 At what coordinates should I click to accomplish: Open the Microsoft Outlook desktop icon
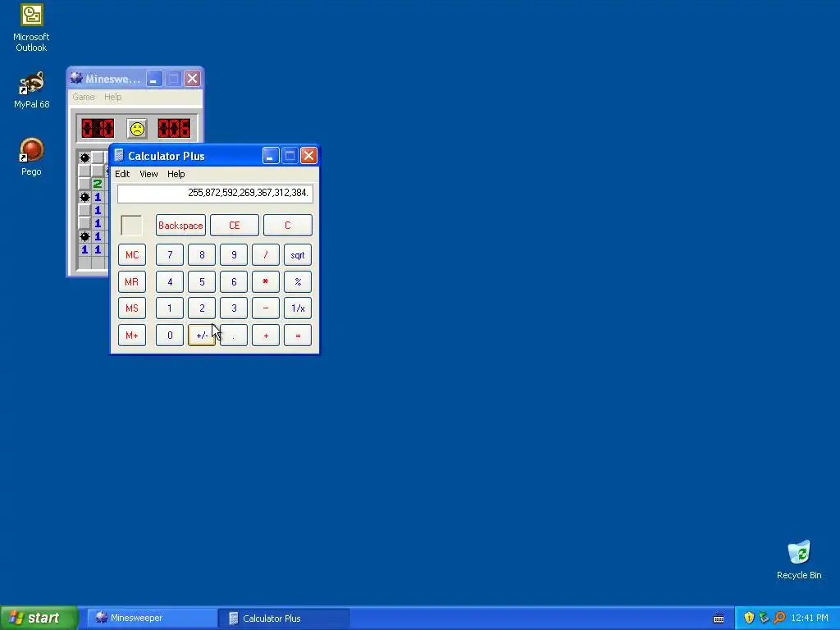tap(31, 28)
